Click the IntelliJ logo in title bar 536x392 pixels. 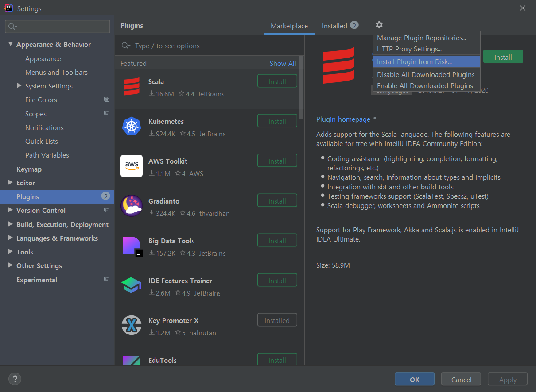(8, 8)
